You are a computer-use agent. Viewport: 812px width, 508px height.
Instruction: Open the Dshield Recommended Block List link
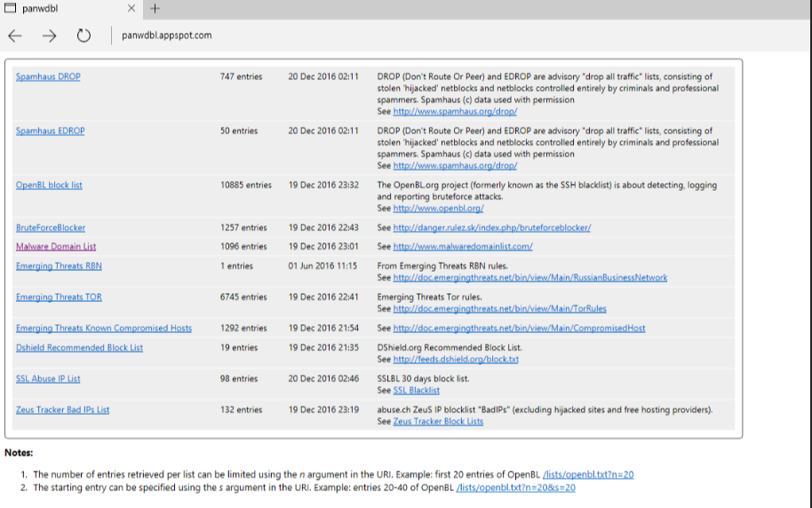pyautogui.click(x=79, y=347)
